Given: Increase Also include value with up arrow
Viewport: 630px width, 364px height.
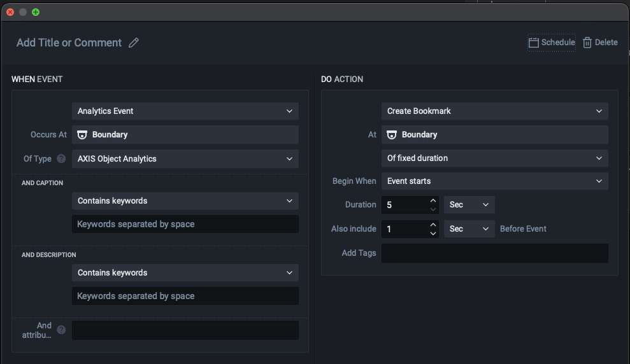Looking at the screenshot, I should pos(433,225).
